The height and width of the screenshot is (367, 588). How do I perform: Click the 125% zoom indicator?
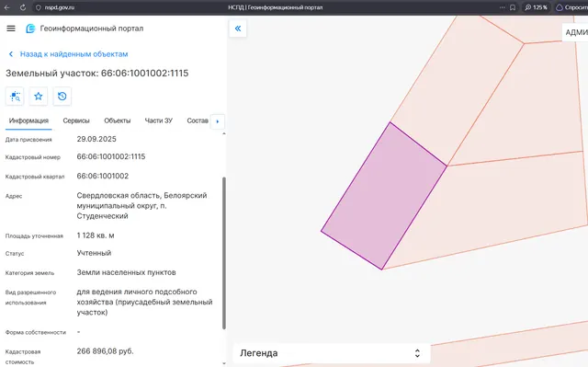tap(537, 7)
